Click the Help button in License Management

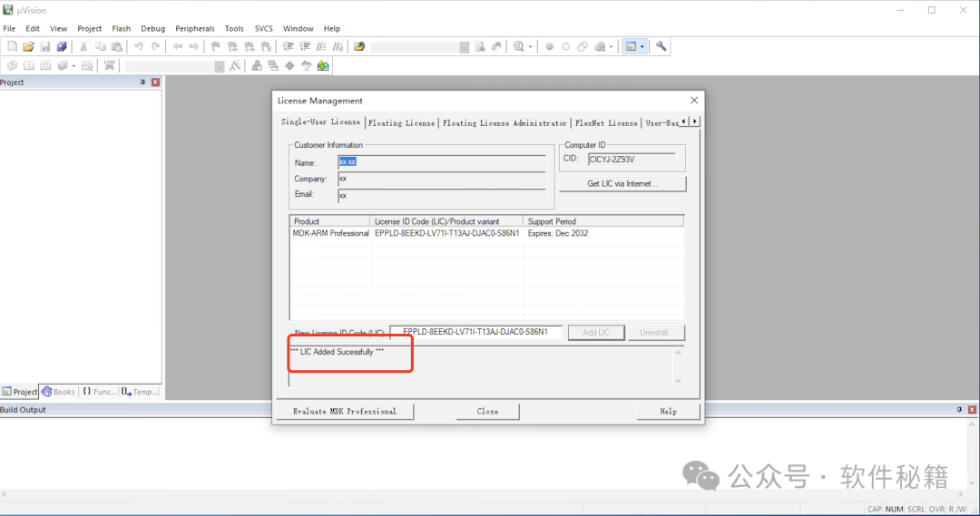click(x=668, y=412)
